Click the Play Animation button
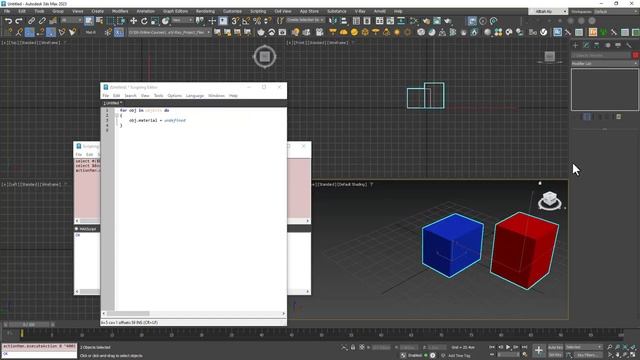This screenshot has width=640, height=360. point(508,347)
